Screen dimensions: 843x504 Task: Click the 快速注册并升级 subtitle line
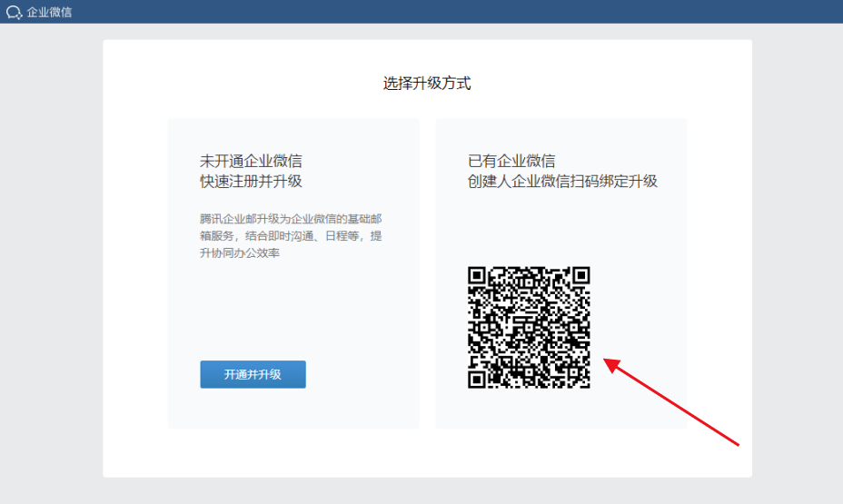click(251, 181)
